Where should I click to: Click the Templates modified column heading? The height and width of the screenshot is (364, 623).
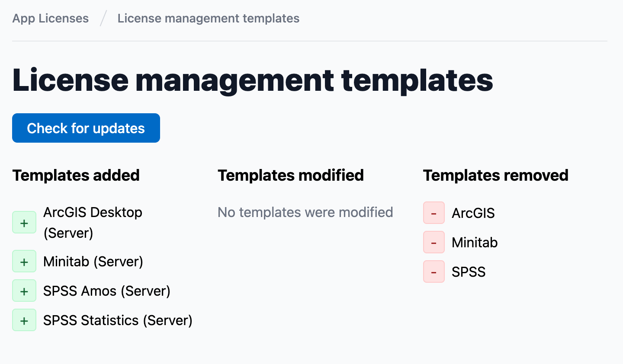coord(290,176)
